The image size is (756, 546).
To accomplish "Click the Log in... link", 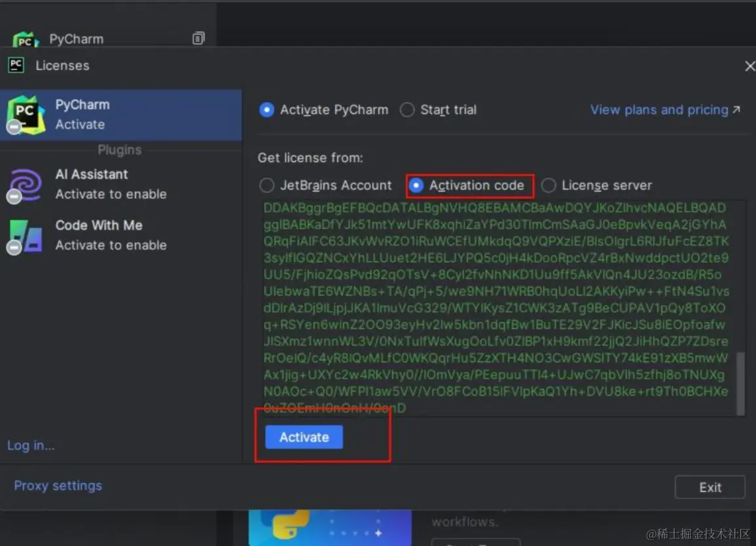I will (x=31, y=445).
